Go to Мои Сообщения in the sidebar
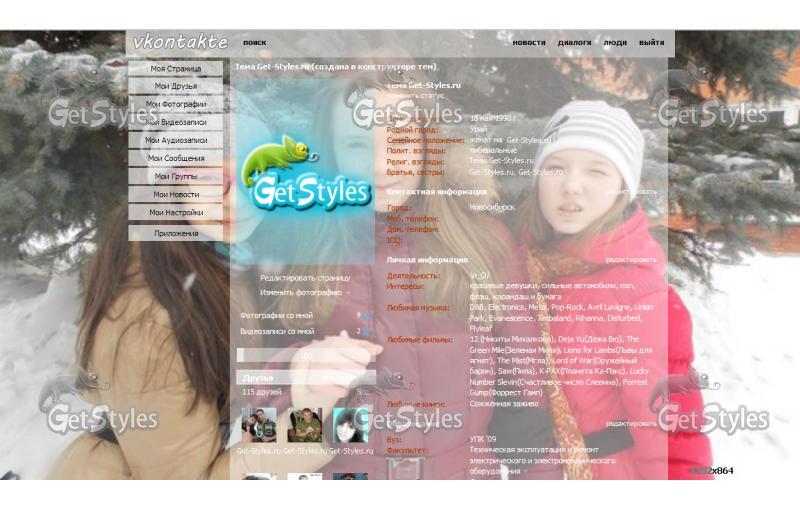This screenshot has height=509, width=800. click(x=176, y=158)
